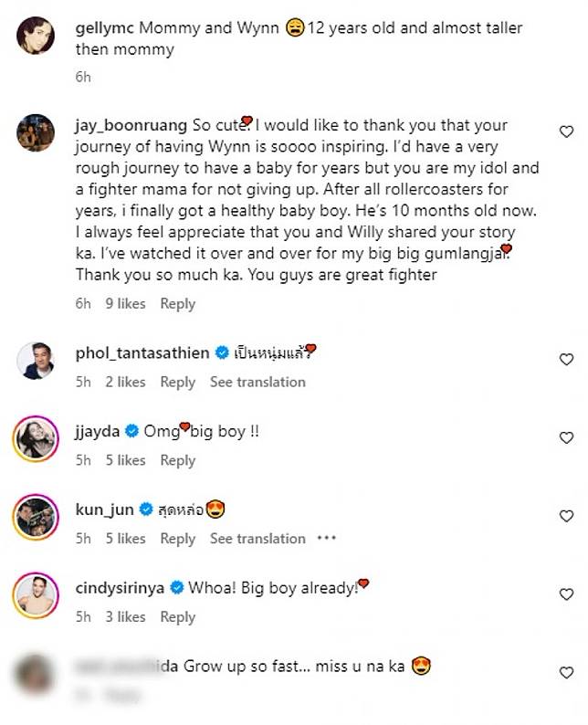Tap the heart icon on cindysirinya's comment

pos(566,595)
